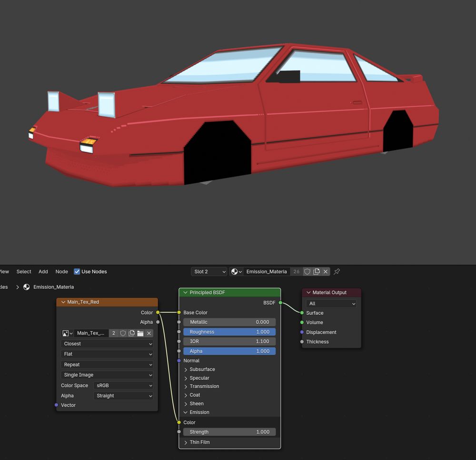Click the Vector input socket
476x460 pixels.
56,405
